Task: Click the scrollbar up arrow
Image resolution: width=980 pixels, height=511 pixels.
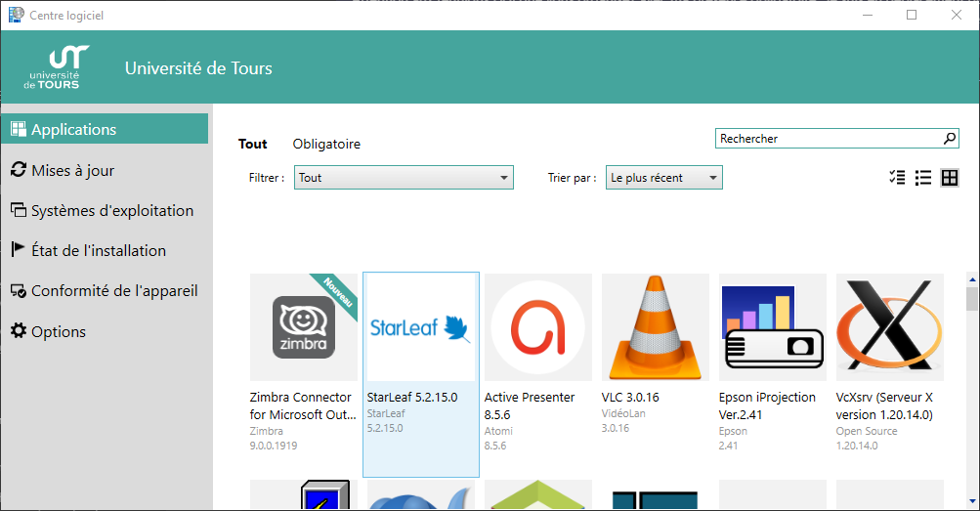Action: click(972, 279)
